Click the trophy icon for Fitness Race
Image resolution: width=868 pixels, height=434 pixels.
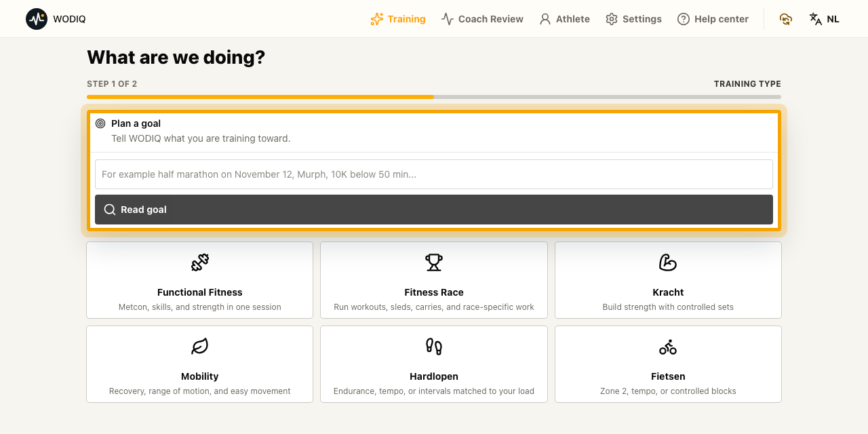[x=434, y=262]
